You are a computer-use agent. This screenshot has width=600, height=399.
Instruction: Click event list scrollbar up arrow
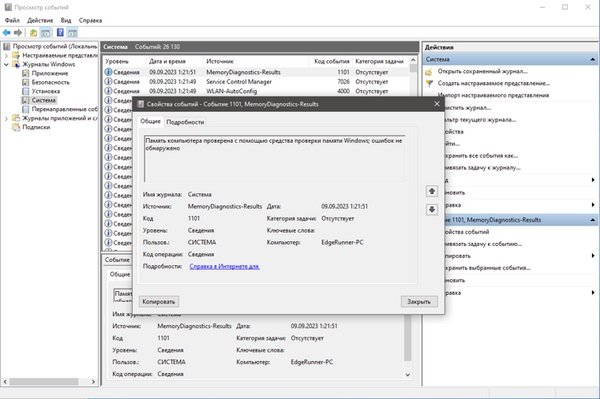413,60
